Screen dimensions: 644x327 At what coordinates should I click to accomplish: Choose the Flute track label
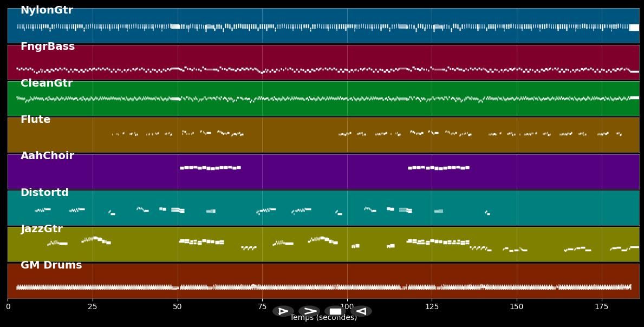pyautogui.click(x=35, y=120)
